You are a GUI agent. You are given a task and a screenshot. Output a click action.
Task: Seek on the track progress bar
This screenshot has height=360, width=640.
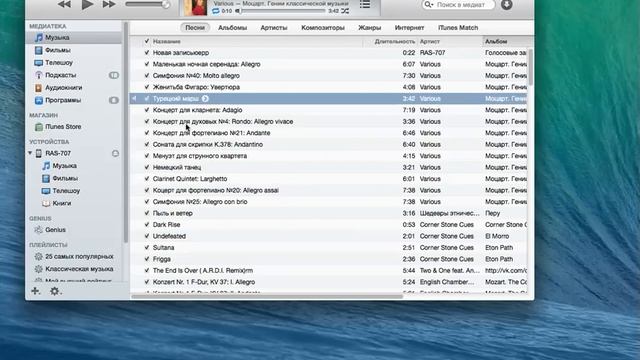[282, 11]
